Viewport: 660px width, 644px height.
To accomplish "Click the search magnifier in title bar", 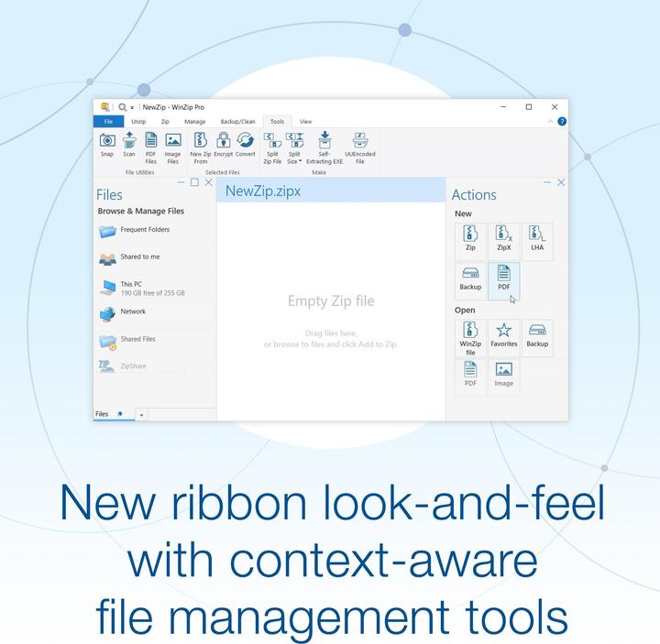I will pos(122,107).
